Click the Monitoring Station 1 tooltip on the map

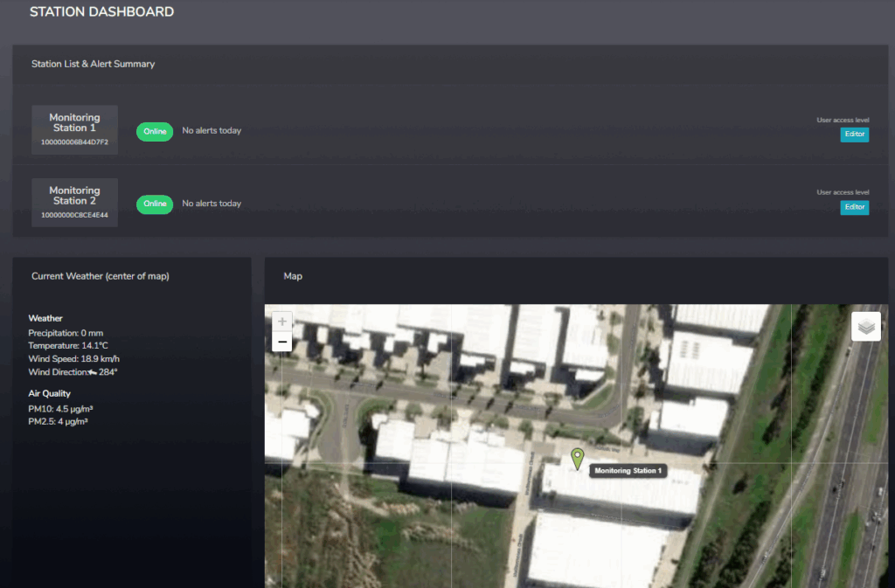[x=628, y=470]
